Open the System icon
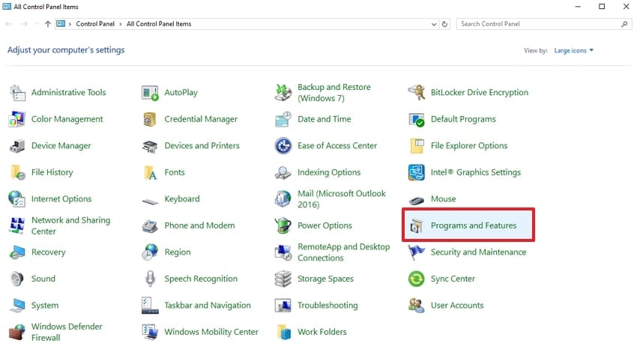This screenshot has width=637, height=364. coord(17,306)
